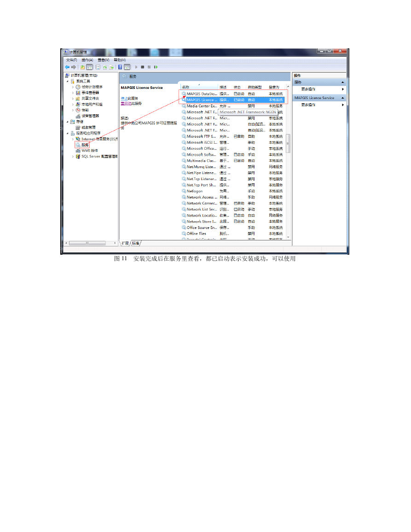Select the Media Center Ex... service

click(x=232, y=106)
